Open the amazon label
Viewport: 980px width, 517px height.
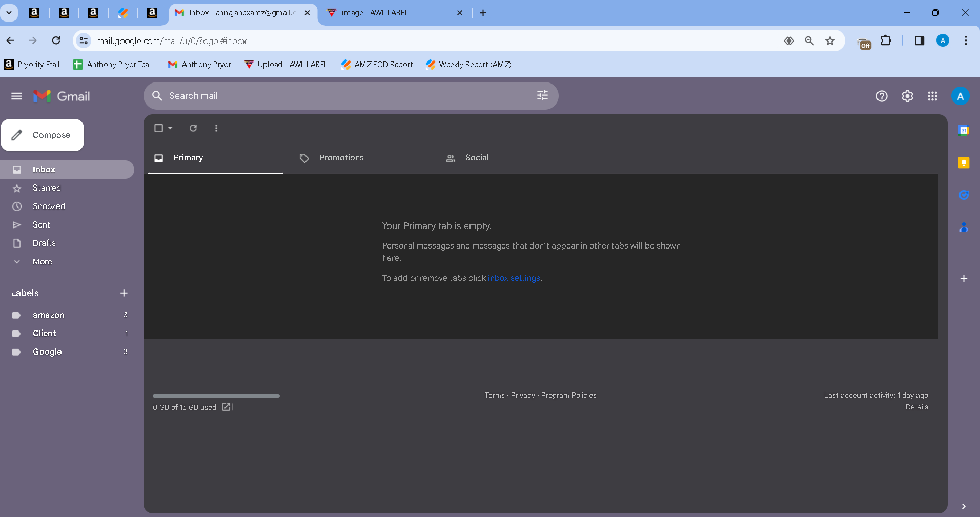[67, 315]
